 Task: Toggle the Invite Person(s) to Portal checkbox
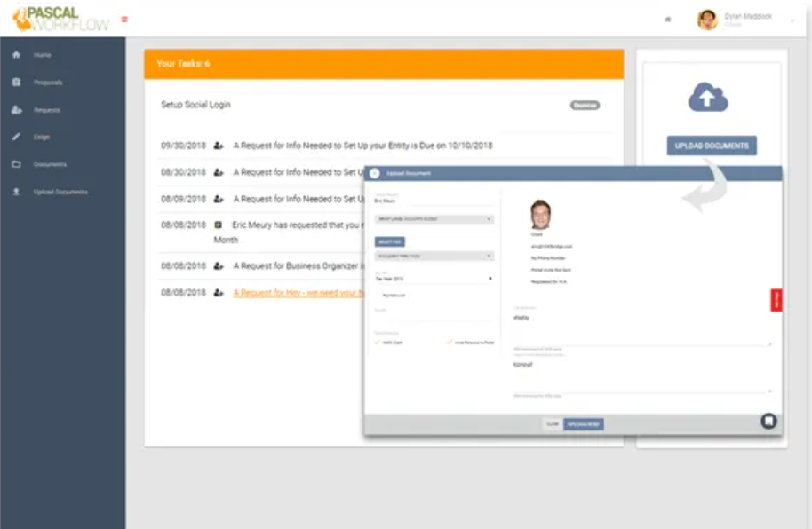(x=449, y=342)
